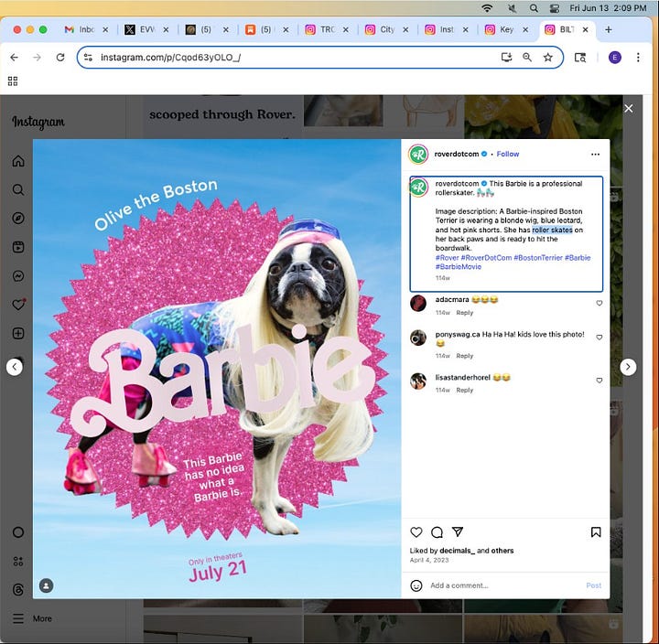Image resolution: width=659 pixels, height=644 pixels.
Task: Go to the previous post arrow
Action: [15, 367]
